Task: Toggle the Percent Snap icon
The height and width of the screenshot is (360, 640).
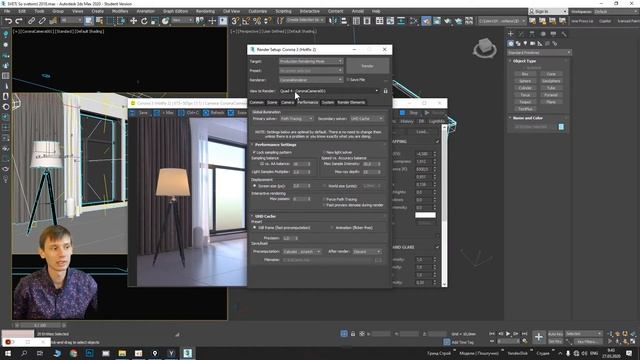Action: pos(257,21)
